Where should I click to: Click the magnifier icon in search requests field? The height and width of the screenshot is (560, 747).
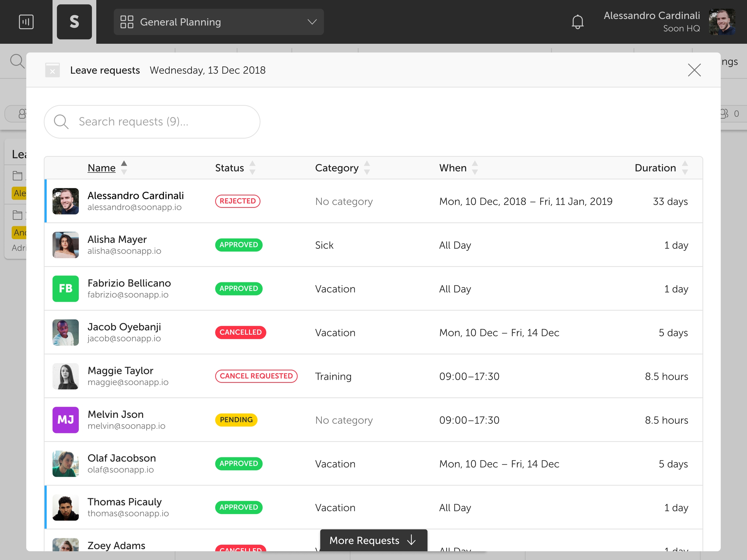coord(61,122)
